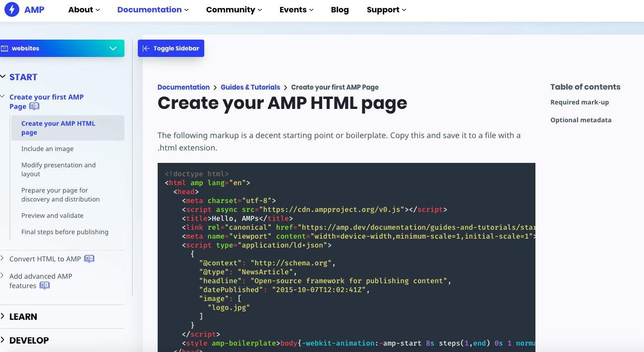Collapse Create your first AMP Page tree
The width and height of the screenshot is (644, 352).
tap(3, 97)
